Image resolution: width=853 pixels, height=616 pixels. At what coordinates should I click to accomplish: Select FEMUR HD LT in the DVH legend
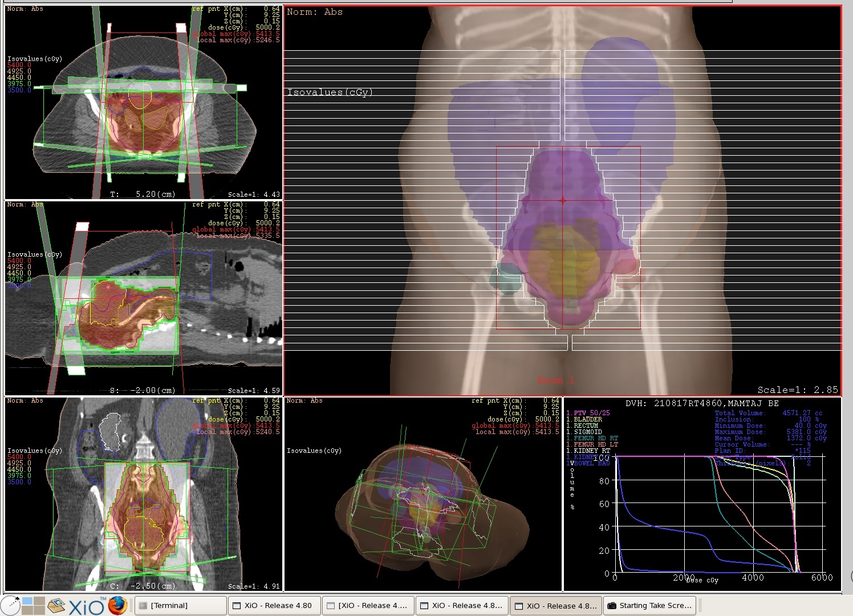point(592,444)
